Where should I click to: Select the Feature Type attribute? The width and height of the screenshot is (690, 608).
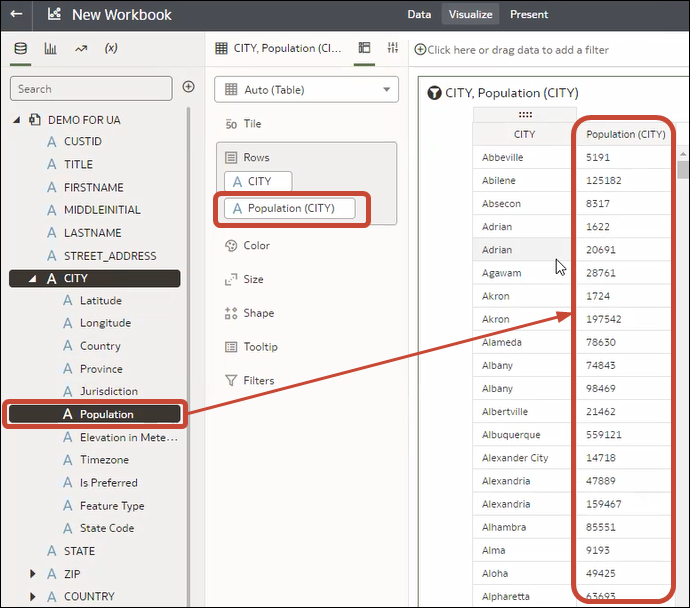click(x=112, y=506)
